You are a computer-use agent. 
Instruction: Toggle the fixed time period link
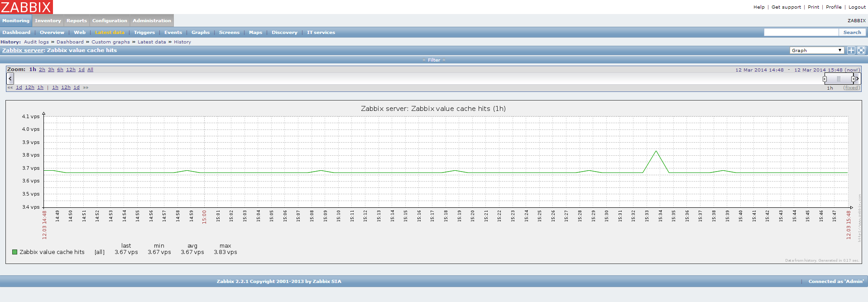point(851,88)
